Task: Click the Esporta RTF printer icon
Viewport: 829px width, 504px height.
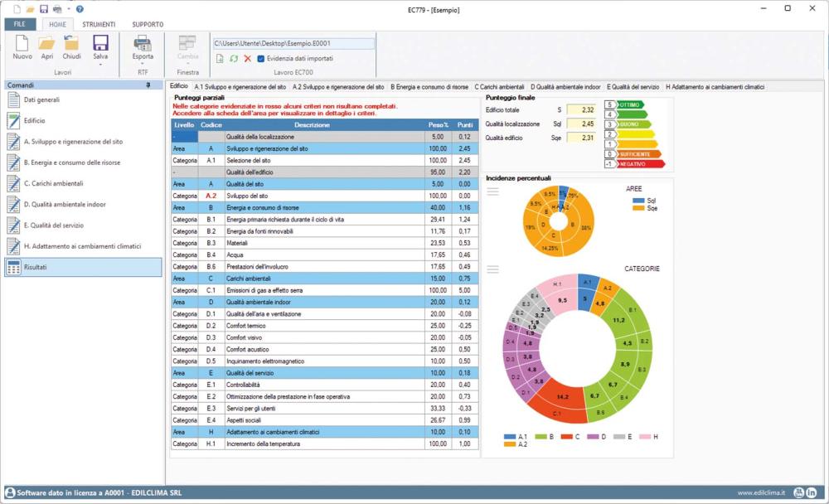Action: 143,43
